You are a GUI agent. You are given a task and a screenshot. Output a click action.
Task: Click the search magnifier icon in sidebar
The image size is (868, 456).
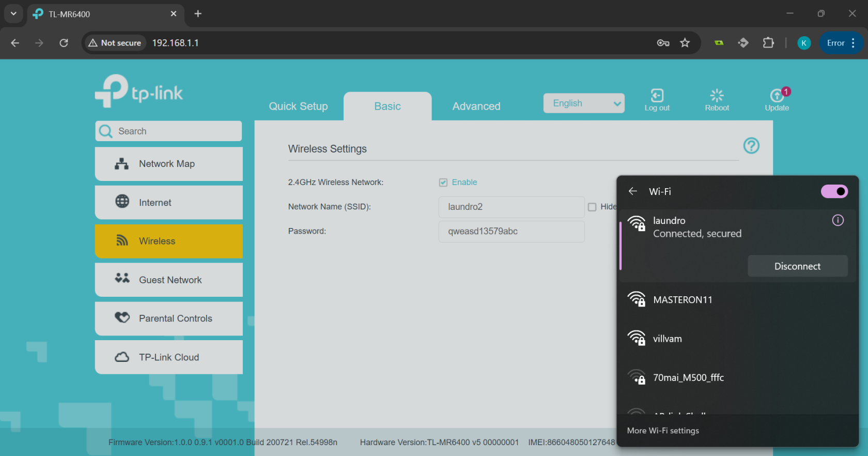[x=106, y=131]
